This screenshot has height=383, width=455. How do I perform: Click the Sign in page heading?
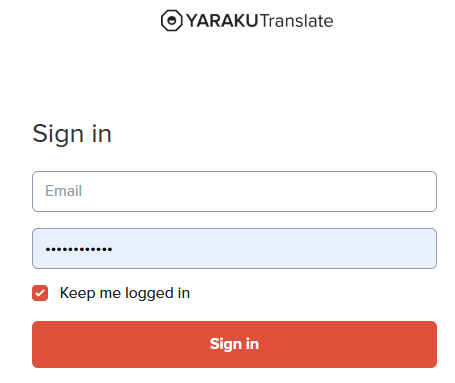(72, 134)
